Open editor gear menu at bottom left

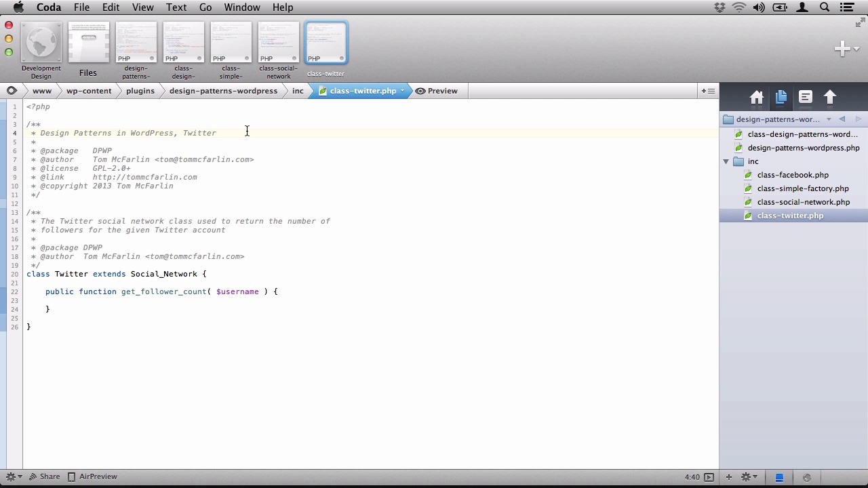click(13, 476)
